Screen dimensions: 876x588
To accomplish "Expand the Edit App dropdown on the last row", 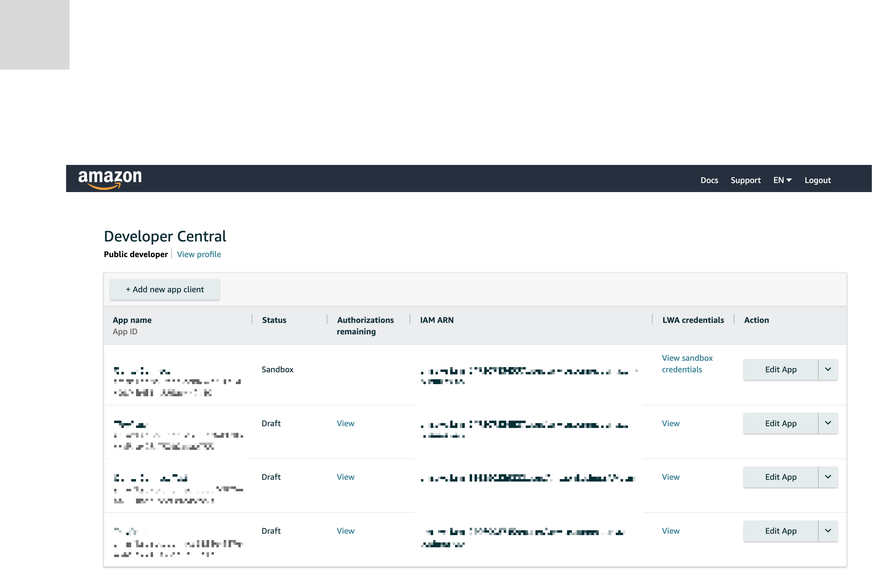I will pos(828,531).
